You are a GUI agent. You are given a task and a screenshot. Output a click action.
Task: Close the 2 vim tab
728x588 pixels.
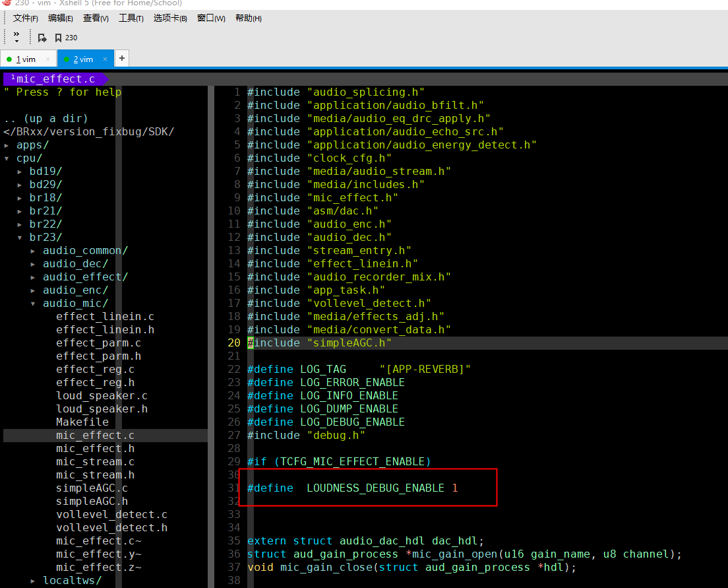click(x=106, y=59)
